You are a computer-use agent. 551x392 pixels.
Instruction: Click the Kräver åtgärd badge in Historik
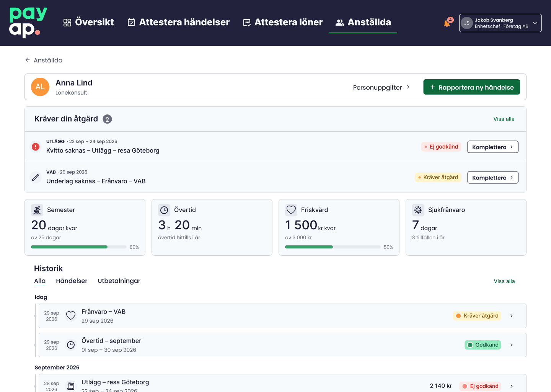tap(477, 316)
